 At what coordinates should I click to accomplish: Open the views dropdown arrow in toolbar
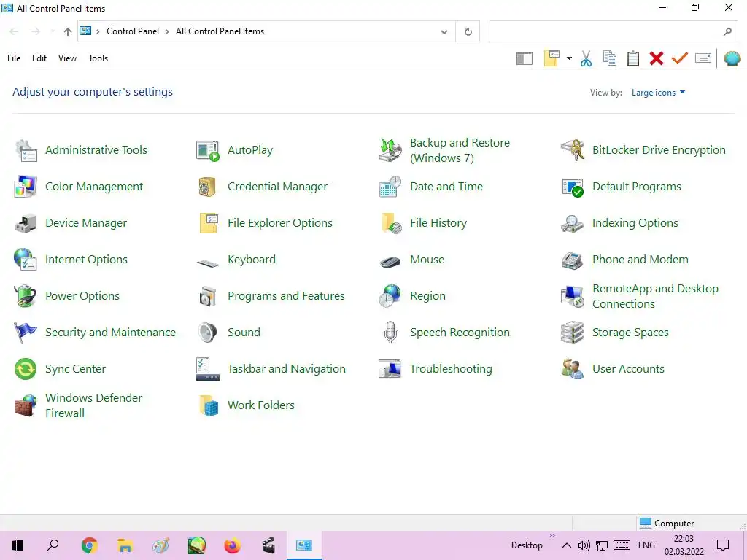coord(569,58)
